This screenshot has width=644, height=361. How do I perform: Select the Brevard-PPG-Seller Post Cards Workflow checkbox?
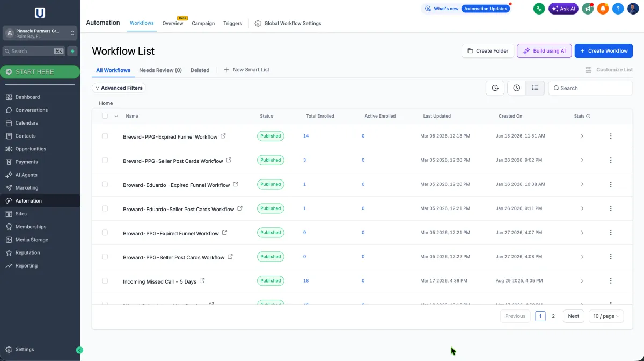click(x=105, y=160)
